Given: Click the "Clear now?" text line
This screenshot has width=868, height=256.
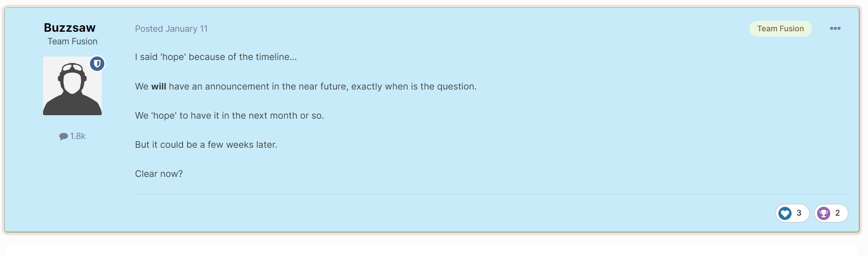Looking at the screenshot, I should tap(159, 174).
